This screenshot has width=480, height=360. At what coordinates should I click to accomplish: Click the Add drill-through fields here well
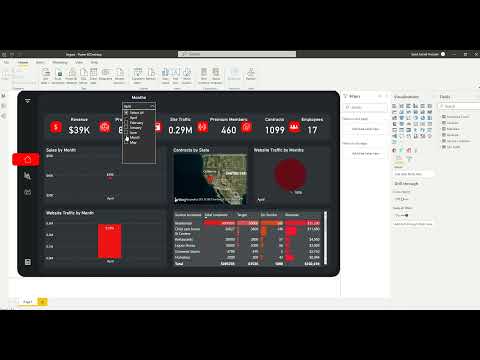pyautogui.click(x=413, y=224)
